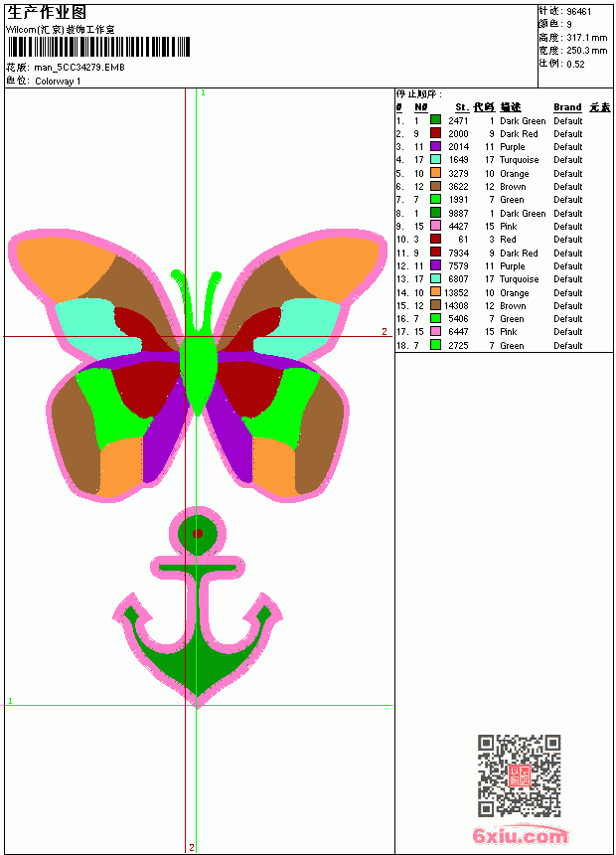Select the Dark Red swatch in row 2
The image size is (616, 855).
click(435, 133)
